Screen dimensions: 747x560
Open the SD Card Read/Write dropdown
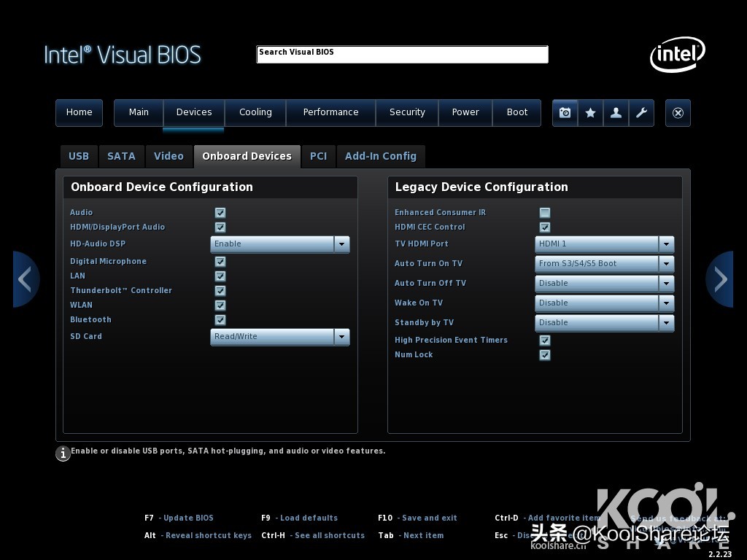pyautogui.click(x=280, y=337)
